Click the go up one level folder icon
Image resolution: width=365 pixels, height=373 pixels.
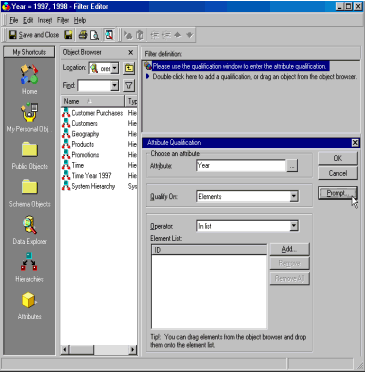(x=129, y=68)
